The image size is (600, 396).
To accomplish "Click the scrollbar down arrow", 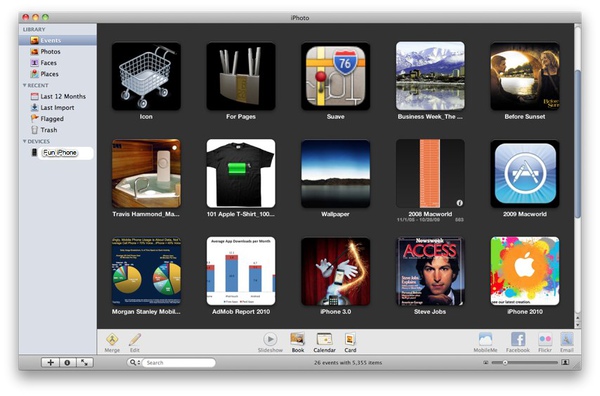I will 578,325.
